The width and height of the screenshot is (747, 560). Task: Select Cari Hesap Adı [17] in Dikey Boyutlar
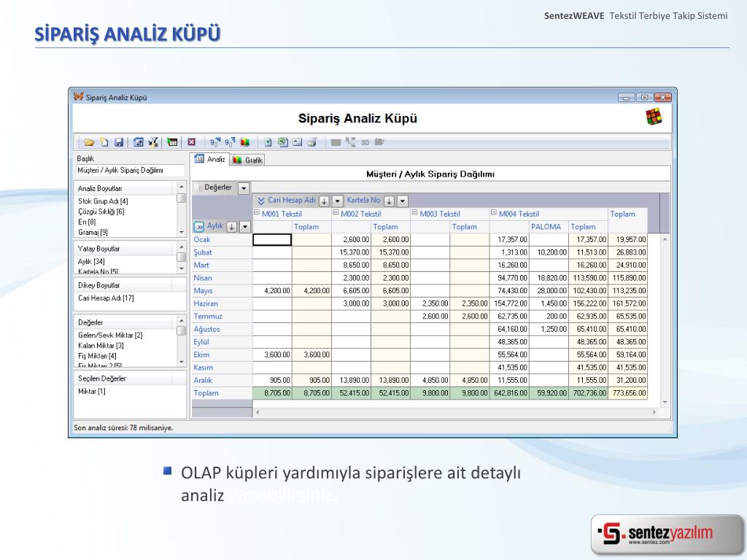[x=106, y=298]
